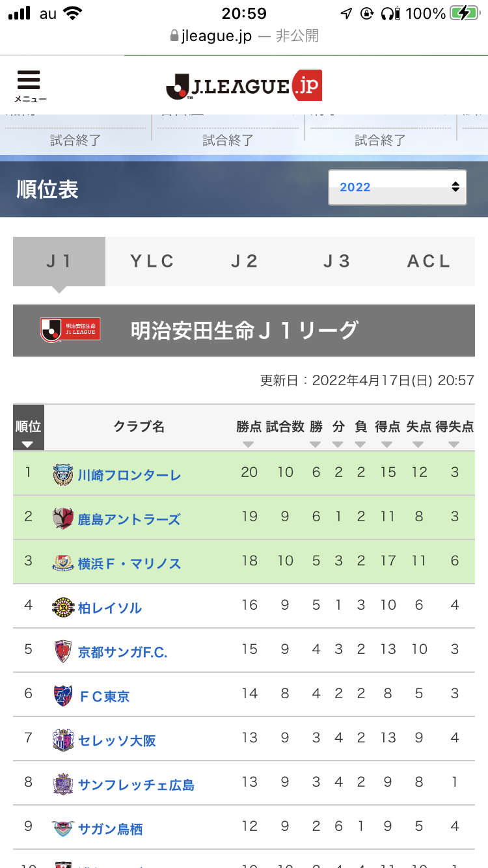This screenshot has width=488, height=868.
Task: Switch to the YLC tab
Action: click(152, 261)
